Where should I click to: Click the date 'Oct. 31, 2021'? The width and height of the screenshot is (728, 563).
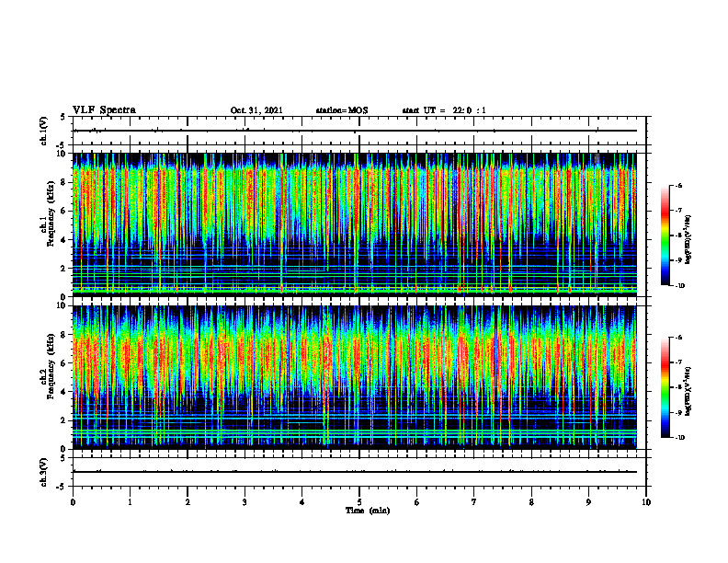pyautogui.click(x=256, y=110)
